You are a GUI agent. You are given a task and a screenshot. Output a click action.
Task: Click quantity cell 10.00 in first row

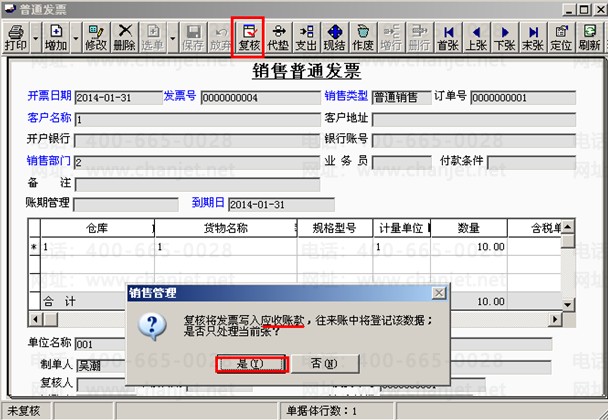pyautogui.click(x=469, y=247)
